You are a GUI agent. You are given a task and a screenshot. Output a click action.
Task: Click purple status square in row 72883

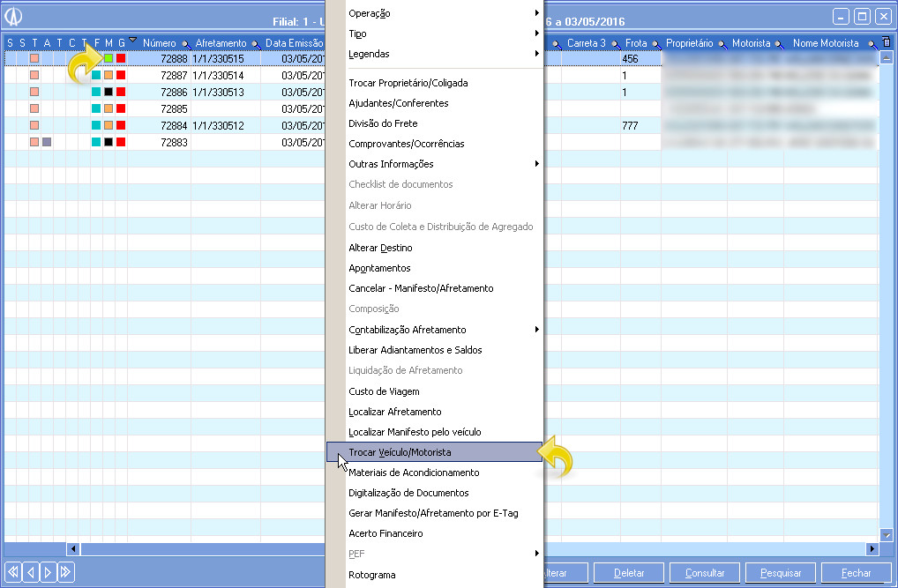pos(47,141)
